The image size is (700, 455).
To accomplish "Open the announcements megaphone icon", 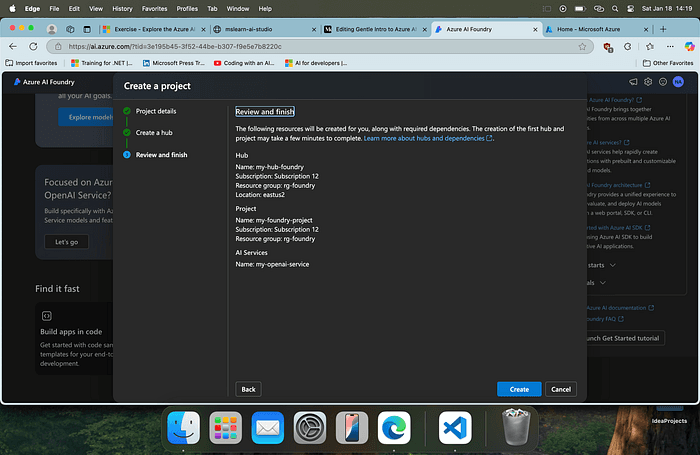I will [633, 82].
